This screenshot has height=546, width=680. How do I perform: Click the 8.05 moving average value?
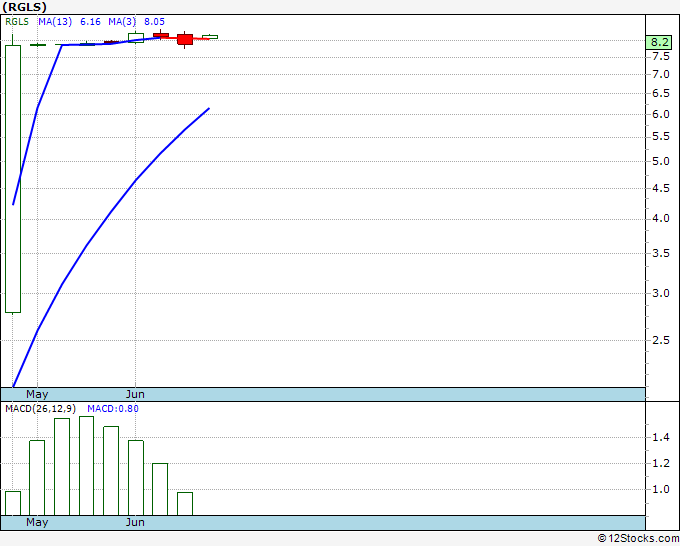point(154,22)
